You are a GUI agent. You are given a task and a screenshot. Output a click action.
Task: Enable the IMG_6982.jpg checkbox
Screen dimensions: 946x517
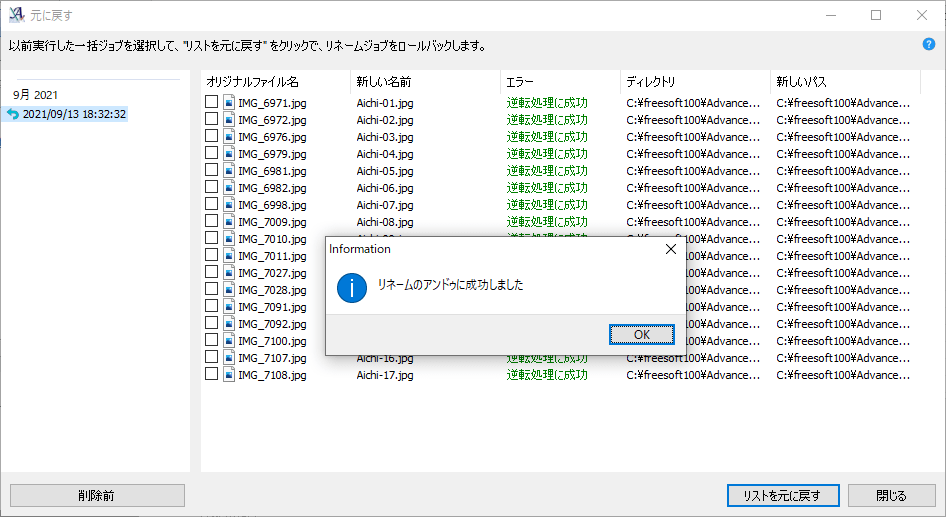click(211, 187)
